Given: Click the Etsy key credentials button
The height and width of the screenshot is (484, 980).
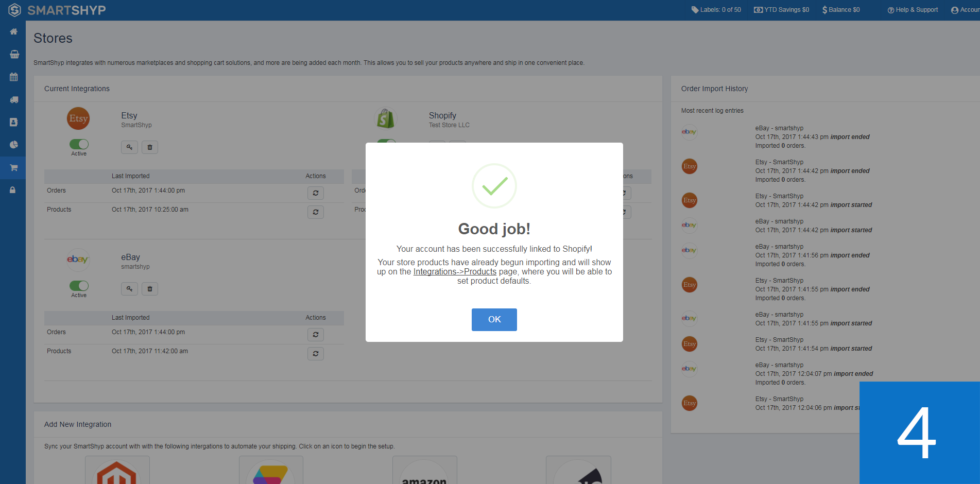Looking at the screenshot, I should 129,147.
